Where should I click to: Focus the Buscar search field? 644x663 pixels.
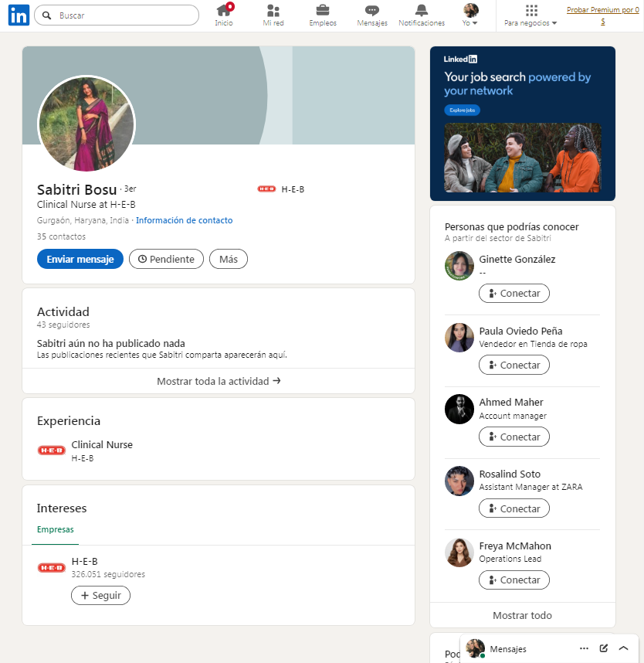click(x=117, y=15)
